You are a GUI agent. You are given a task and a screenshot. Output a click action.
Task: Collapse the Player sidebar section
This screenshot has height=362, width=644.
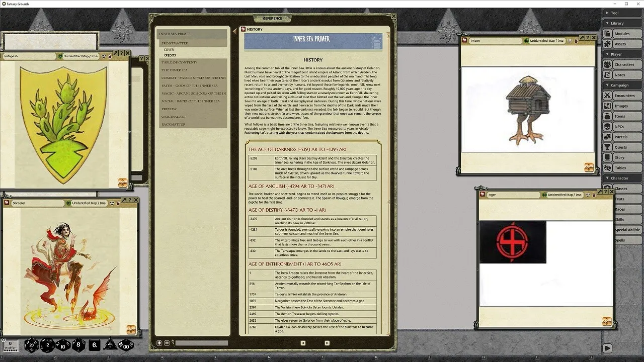(622, 54)
